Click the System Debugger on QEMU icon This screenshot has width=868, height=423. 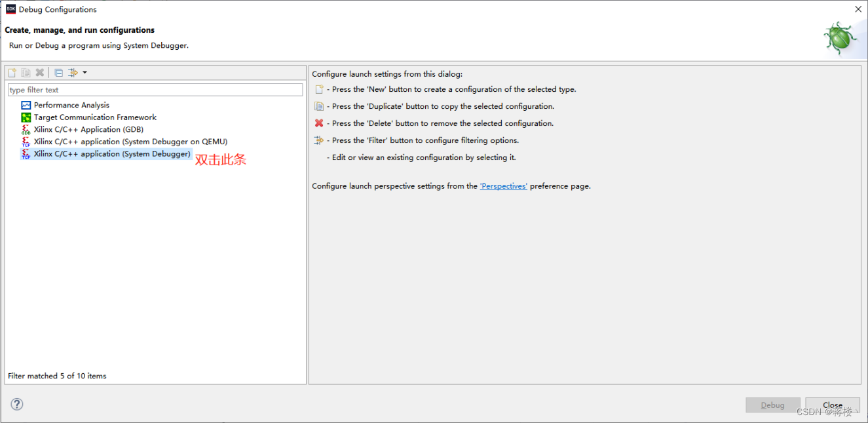26,142
